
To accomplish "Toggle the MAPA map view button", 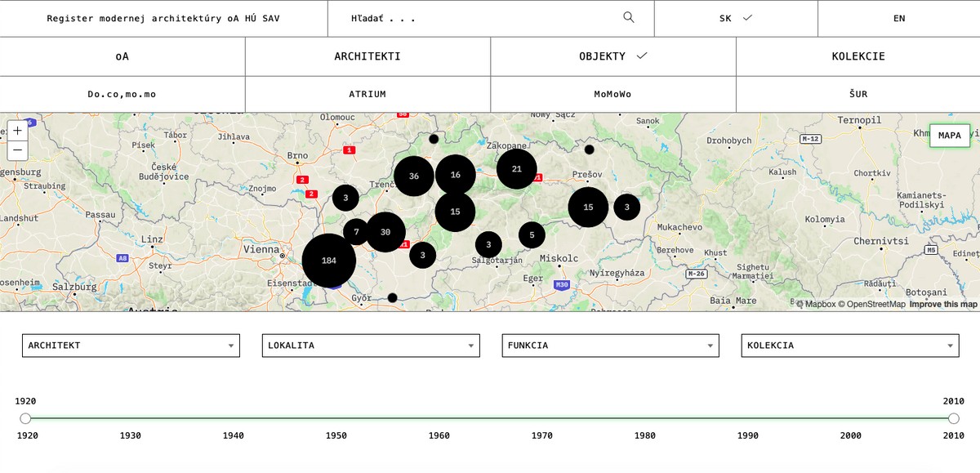I will point(949,136).
